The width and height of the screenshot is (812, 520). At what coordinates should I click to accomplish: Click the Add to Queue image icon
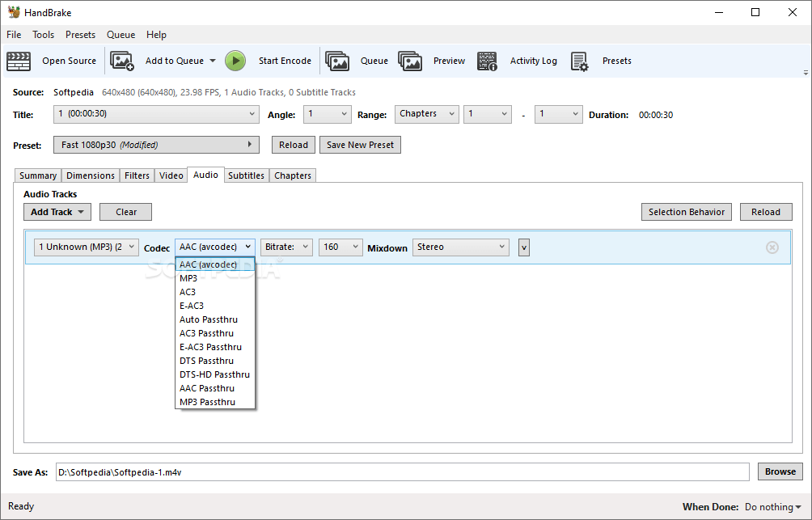pyautogui.click(x=122, y=61)
